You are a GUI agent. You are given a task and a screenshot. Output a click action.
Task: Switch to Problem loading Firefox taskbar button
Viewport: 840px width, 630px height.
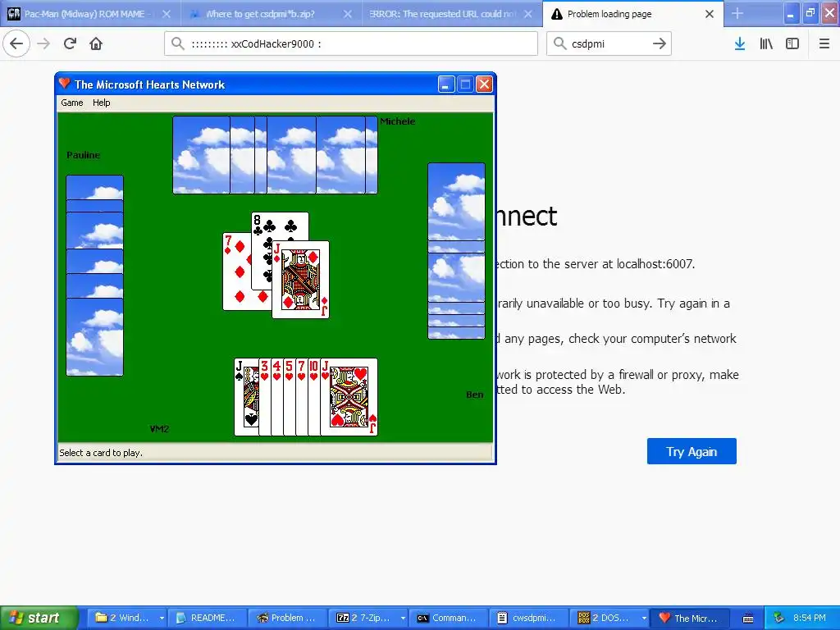point(288,618)
